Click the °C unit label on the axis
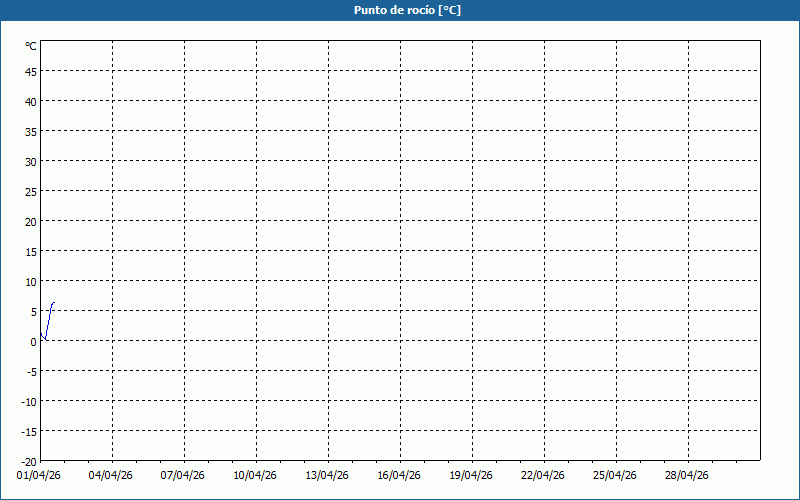The height and width of the screenshot is (500, 800). point(31,46)
